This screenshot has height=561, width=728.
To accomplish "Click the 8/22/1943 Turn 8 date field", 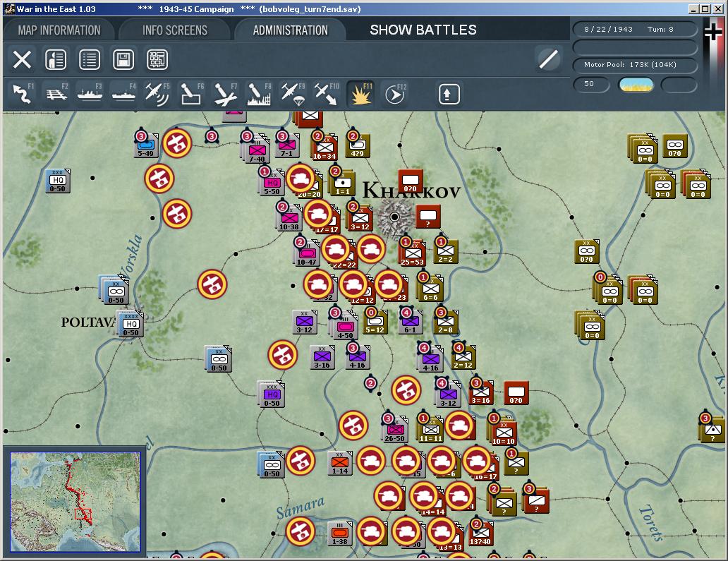I will coord(635,29).
